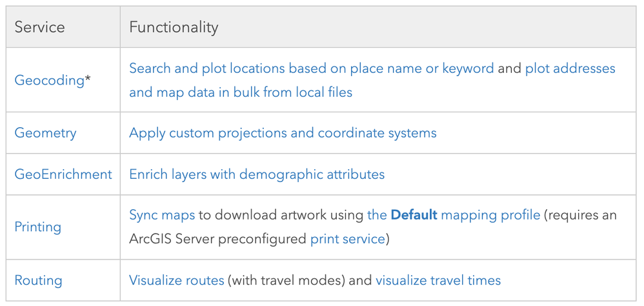The width and height of the screenshot is (644, 306).
Task: Click the 'Visualize routes' link
Action: pyautogui.click(x=176, y=280)
